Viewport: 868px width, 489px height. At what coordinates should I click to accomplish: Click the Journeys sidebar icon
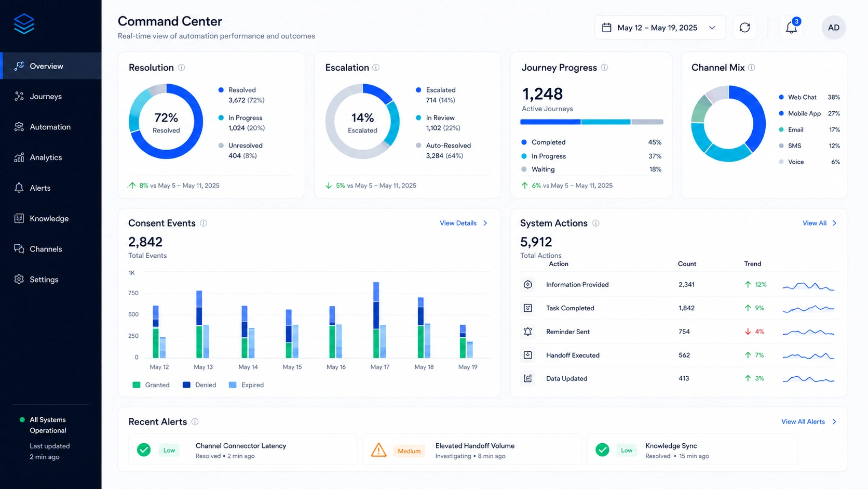coord(19,96)
